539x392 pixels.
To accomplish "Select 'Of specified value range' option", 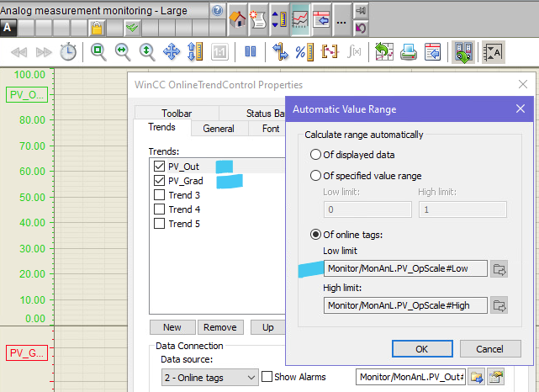I will tap(316, 176).
